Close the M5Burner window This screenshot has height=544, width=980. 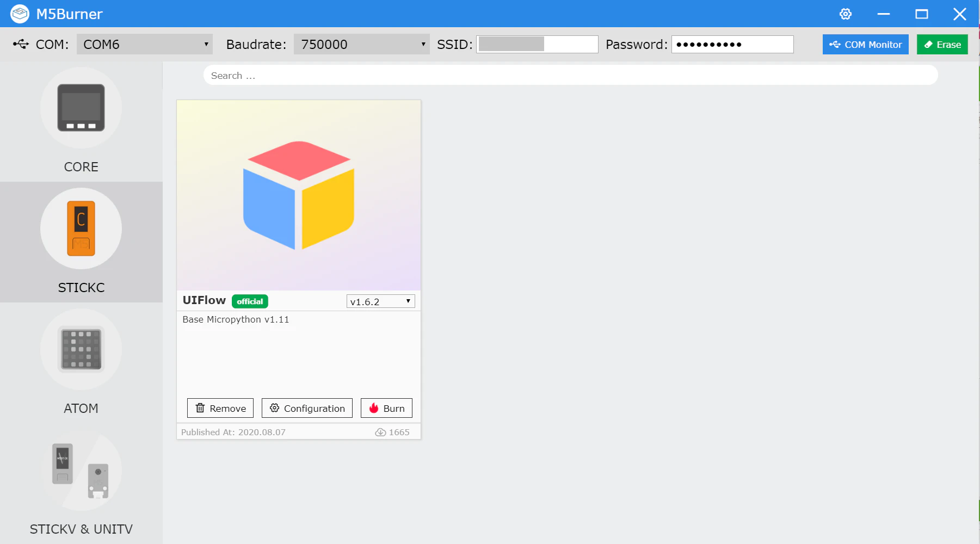click(960, 14)
